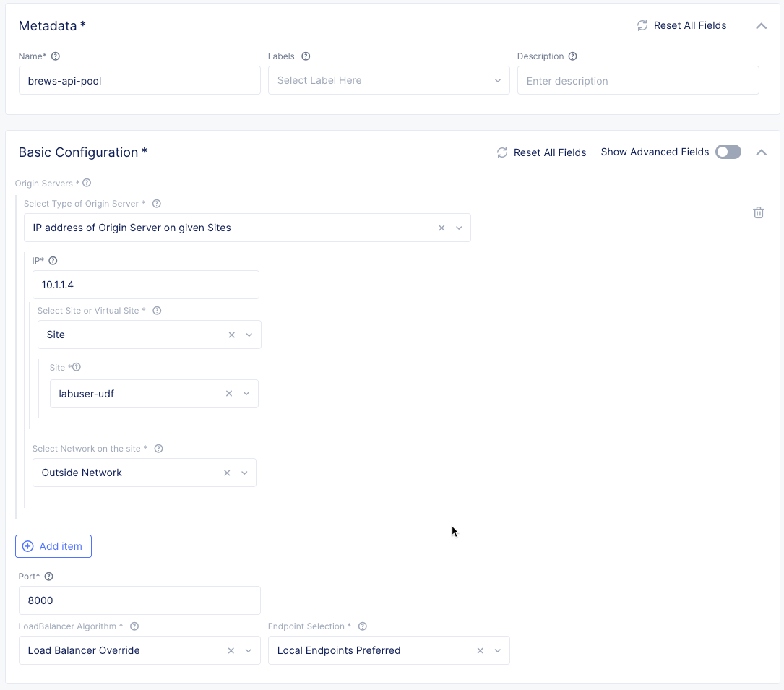
Task: Delete the origin server with trash icon
Action: (758, 212)
